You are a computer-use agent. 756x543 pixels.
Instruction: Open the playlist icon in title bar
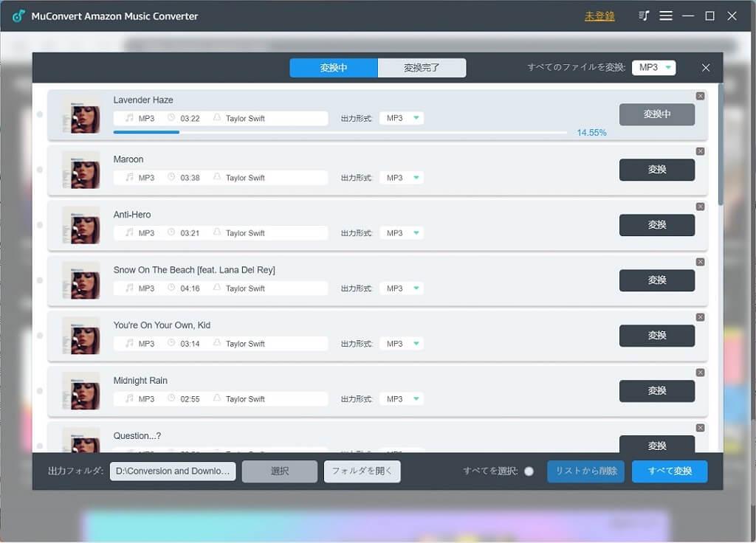[644, 16]
